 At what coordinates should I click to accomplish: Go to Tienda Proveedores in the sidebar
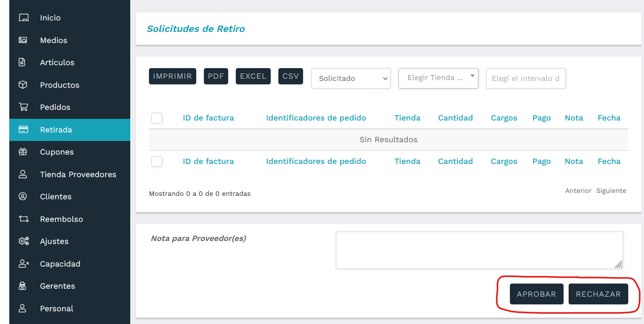coord(78,174)
